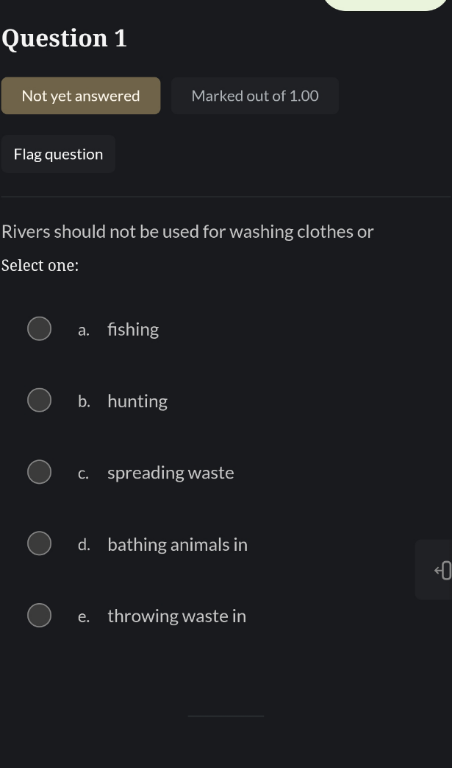Mark throwing waste in radio button

[x=39, y=615]
